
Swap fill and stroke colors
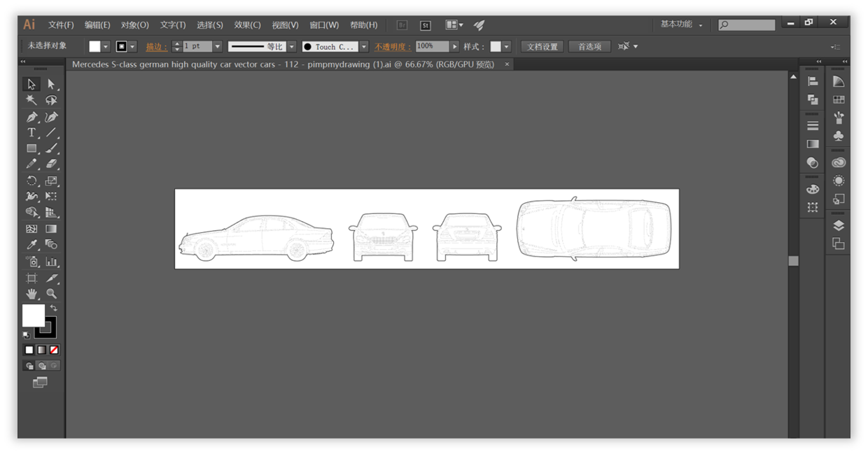53,308
